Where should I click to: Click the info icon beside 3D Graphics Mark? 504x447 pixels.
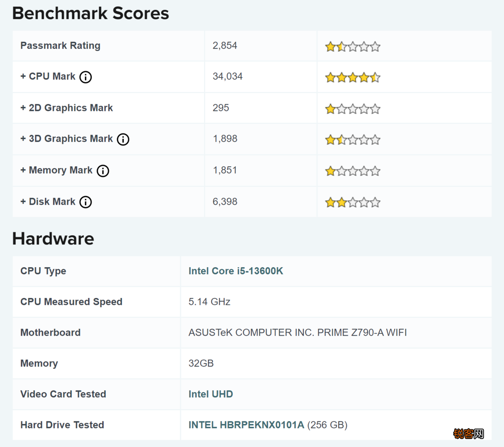click(x=123, y=139)
